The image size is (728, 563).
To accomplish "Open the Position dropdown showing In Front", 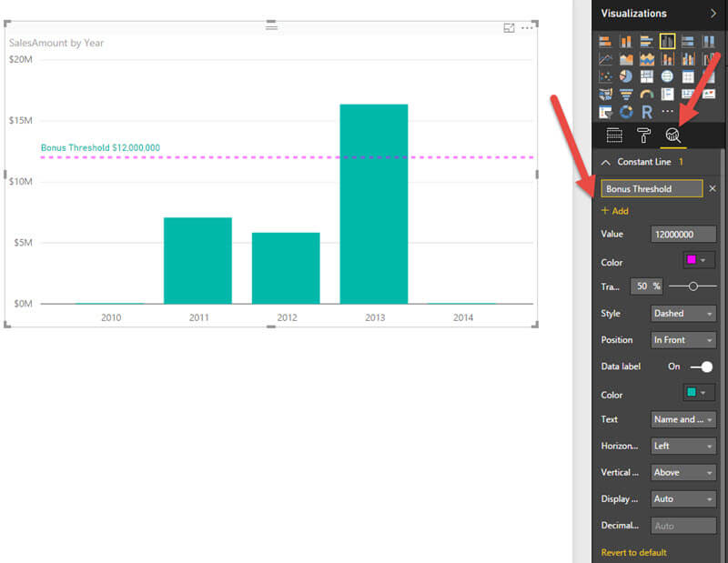I will (x=683, y=340).
